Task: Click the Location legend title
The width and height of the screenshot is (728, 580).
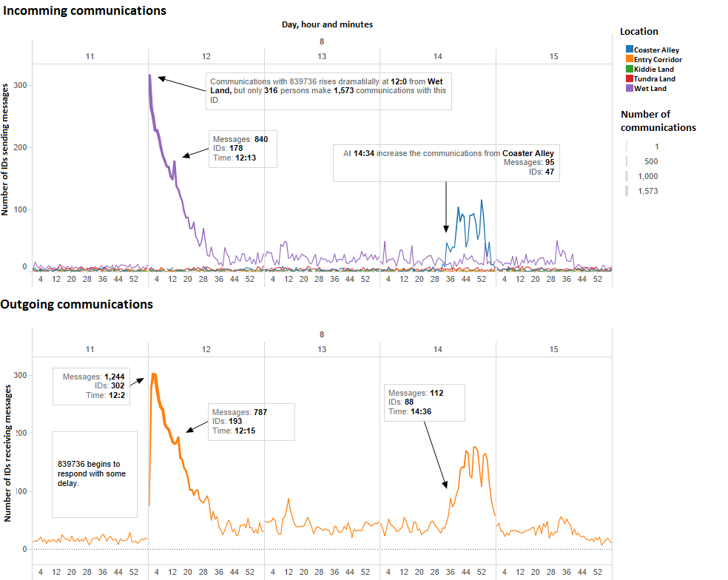Action: click(x=638, y=31)
